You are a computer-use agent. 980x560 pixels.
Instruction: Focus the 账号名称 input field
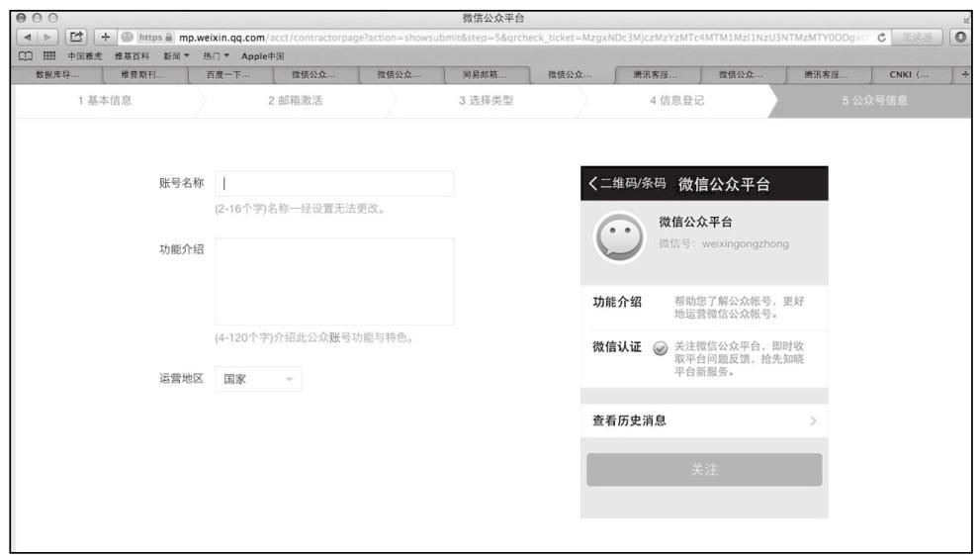click(x=334, y=184)
